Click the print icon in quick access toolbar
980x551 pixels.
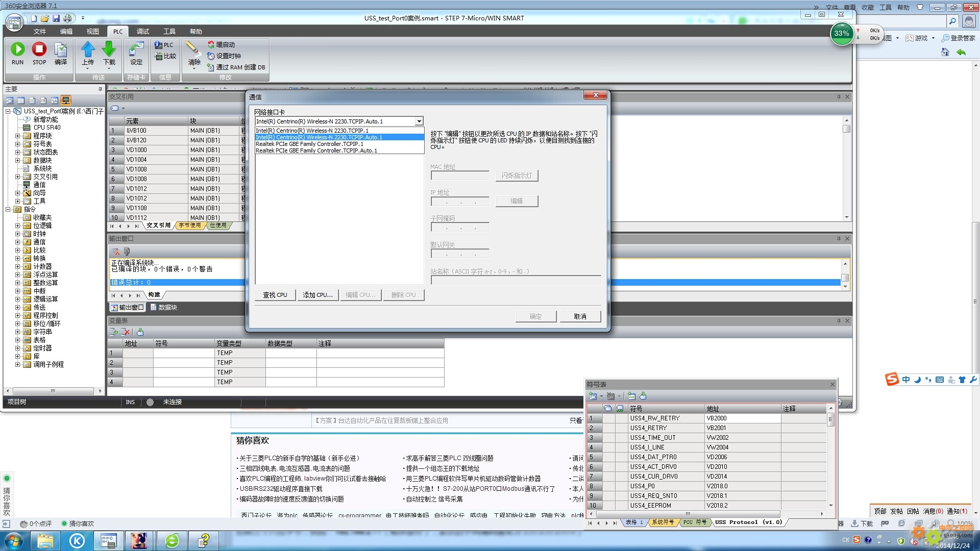[x=67, y=18]
